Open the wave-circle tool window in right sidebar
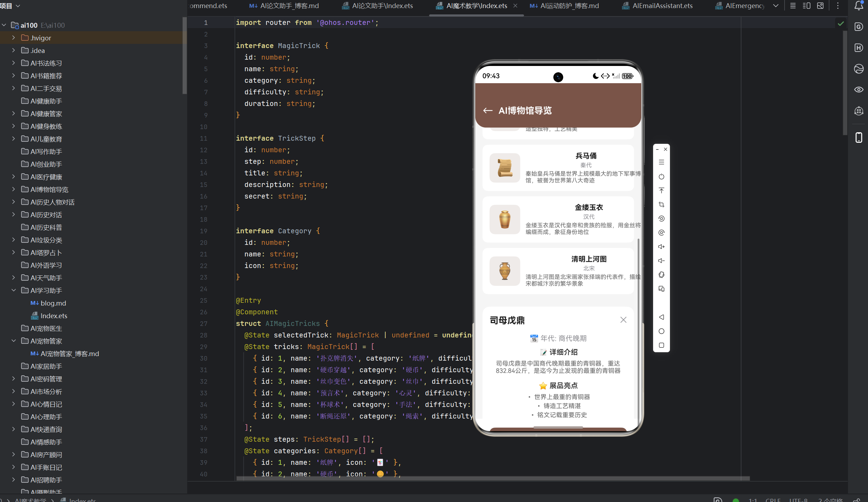Screen dimensions: 868x502 tap(859, 69)
